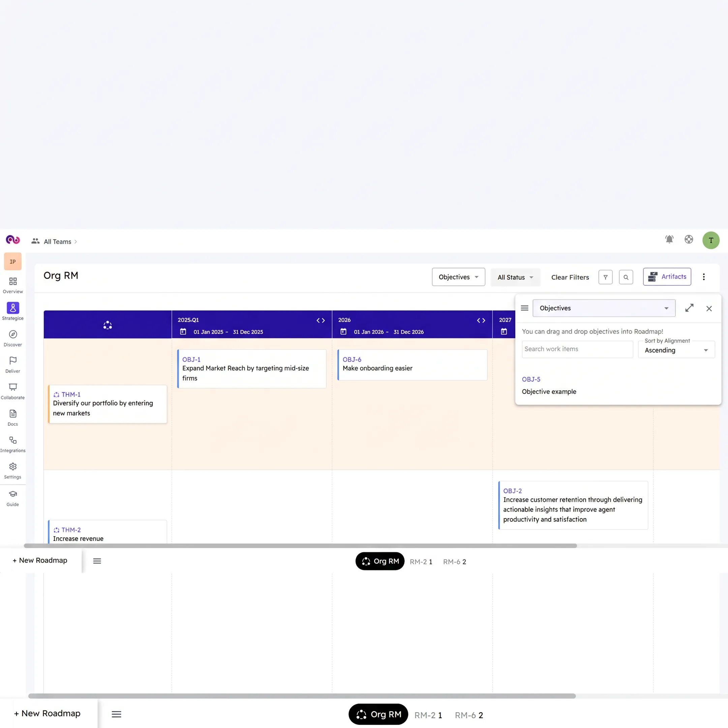Expand the objectives panel to full size

[689, 308]
